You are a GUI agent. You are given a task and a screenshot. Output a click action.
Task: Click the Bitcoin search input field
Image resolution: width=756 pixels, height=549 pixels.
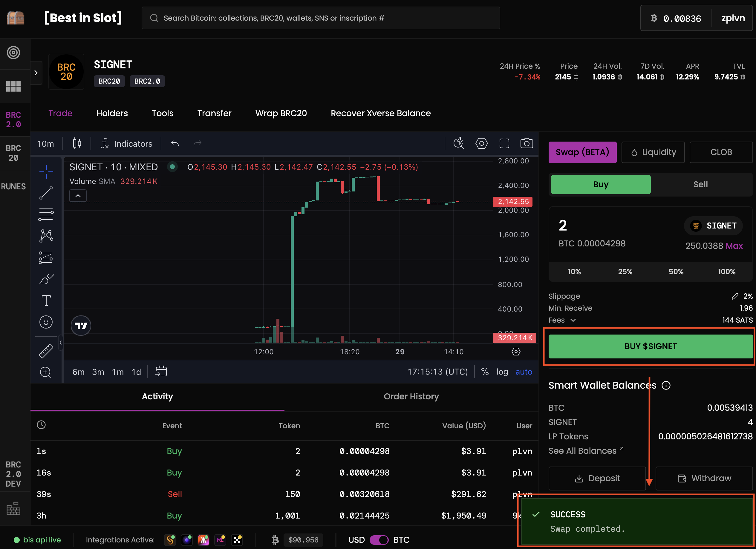[x=320, y=18]
